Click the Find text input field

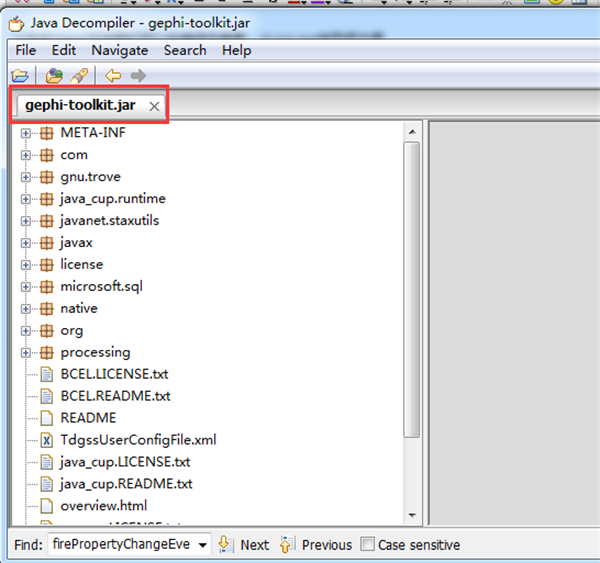point(122,544)
